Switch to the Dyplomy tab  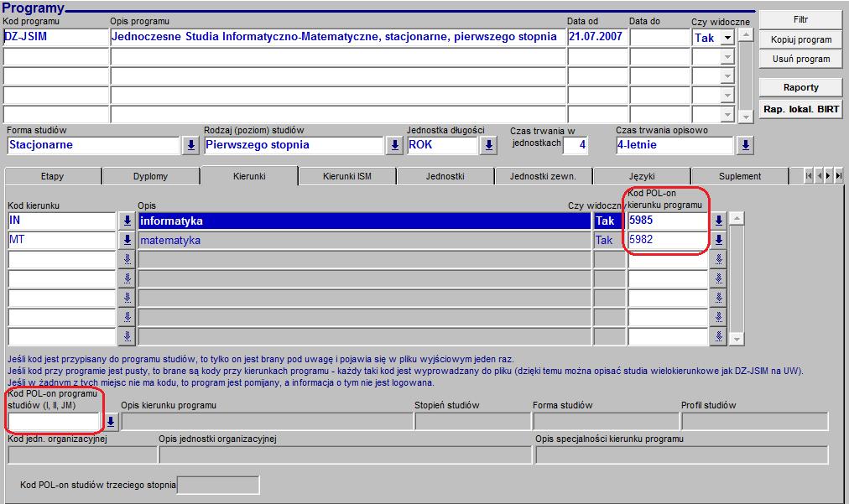[x=150, y=176]
